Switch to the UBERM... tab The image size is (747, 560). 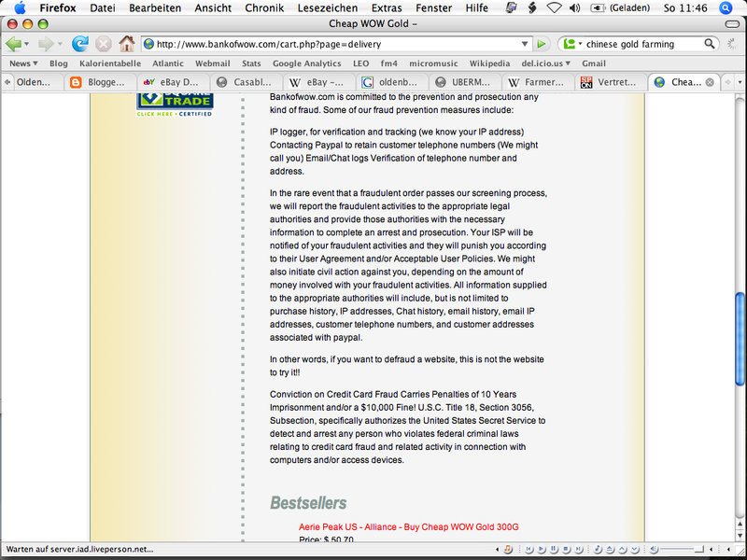[x=465, y=82]
